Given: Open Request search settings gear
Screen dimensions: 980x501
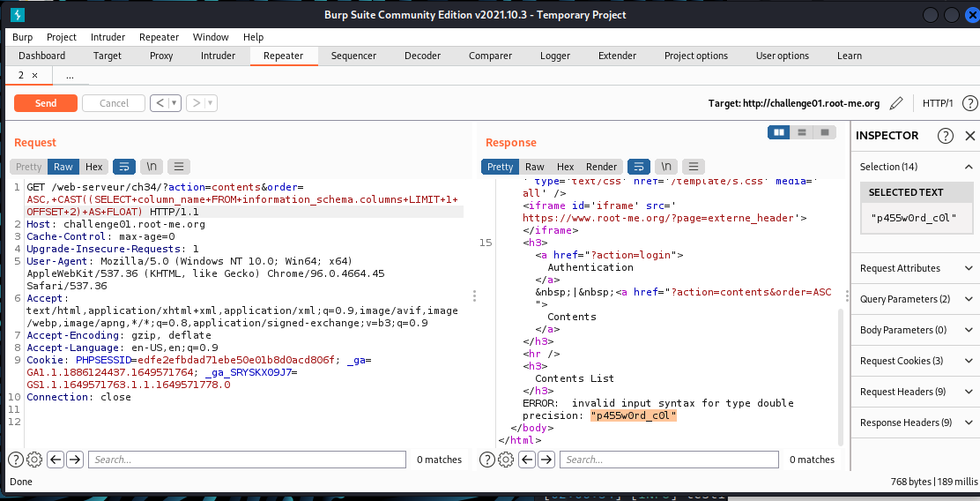Looking at the screenshot, I should pyautogui.click(x=34, y=460).
